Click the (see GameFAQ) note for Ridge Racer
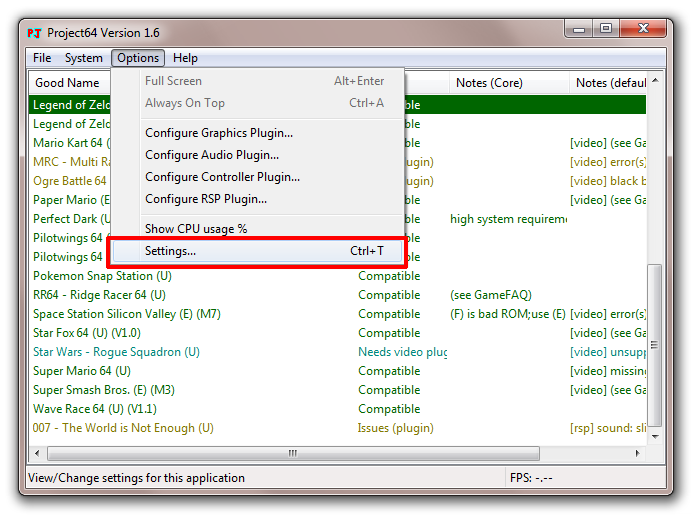Image resolution: width=694 pixels, height=515 pixels. 491,295
